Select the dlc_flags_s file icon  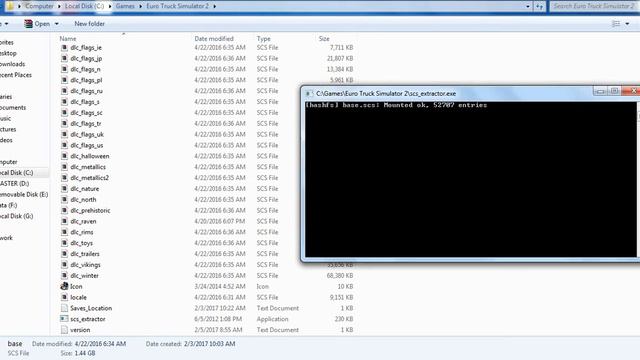[x=64, y=102]
